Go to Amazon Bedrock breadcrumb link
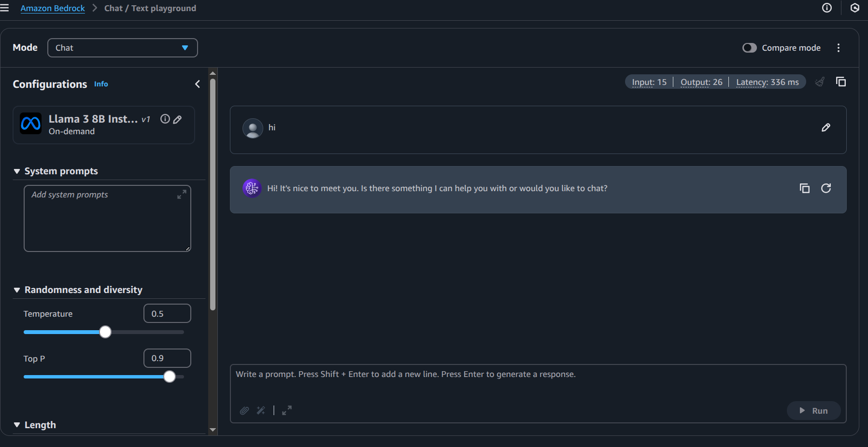 (x=53, y=8)
